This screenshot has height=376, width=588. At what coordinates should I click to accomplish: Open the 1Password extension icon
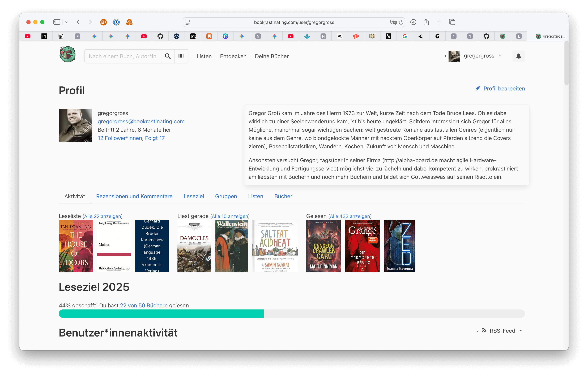tap(116, 22)
